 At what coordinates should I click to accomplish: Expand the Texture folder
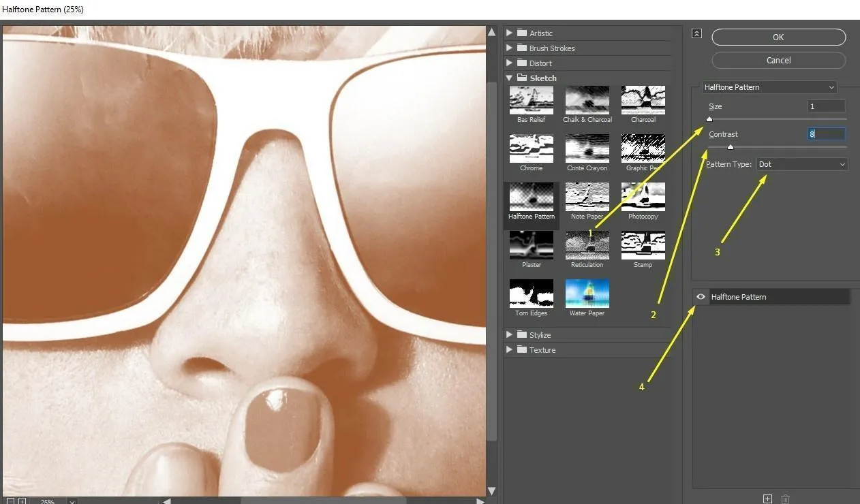tap(509, 350)
